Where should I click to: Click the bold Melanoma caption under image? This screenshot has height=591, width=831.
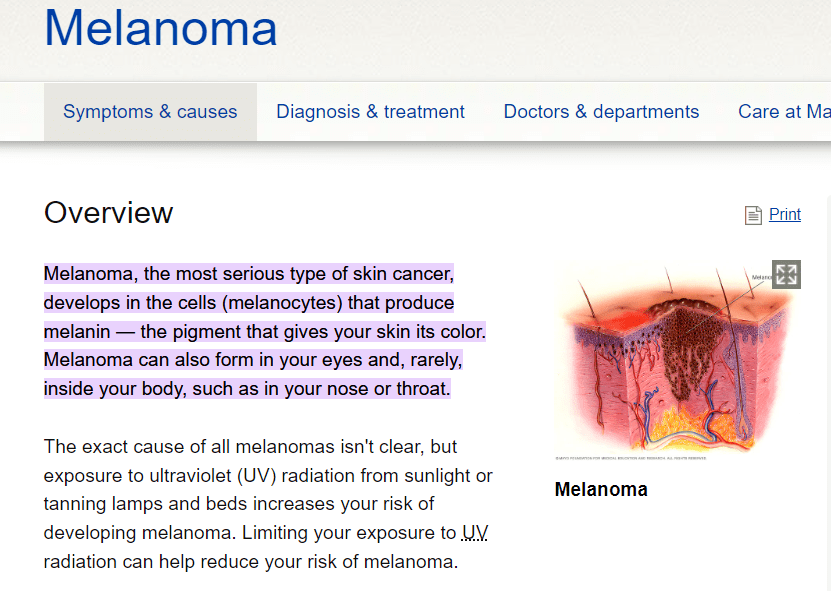click(601, 490)
